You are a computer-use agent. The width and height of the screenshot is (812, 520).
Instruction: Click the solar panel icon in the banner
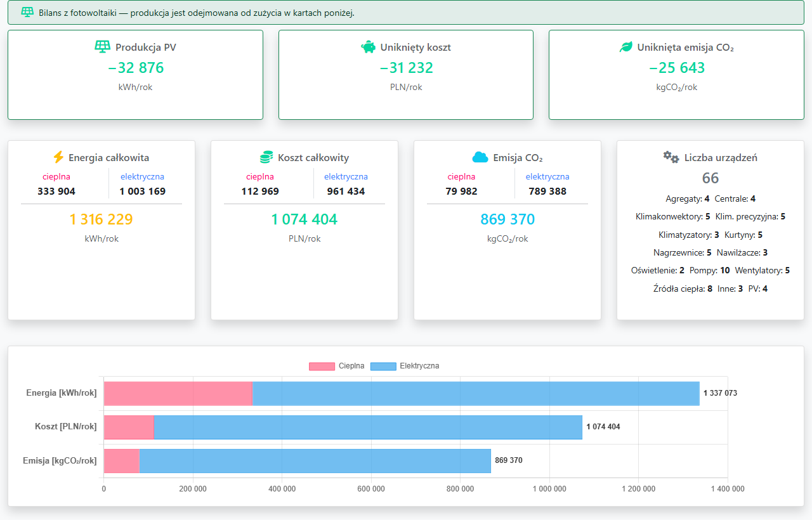(x=27, y=12)
